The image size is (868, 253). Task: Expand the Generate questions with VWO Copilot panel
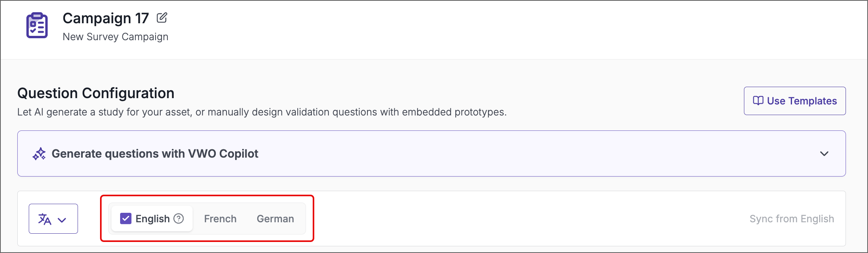(823, 154)
